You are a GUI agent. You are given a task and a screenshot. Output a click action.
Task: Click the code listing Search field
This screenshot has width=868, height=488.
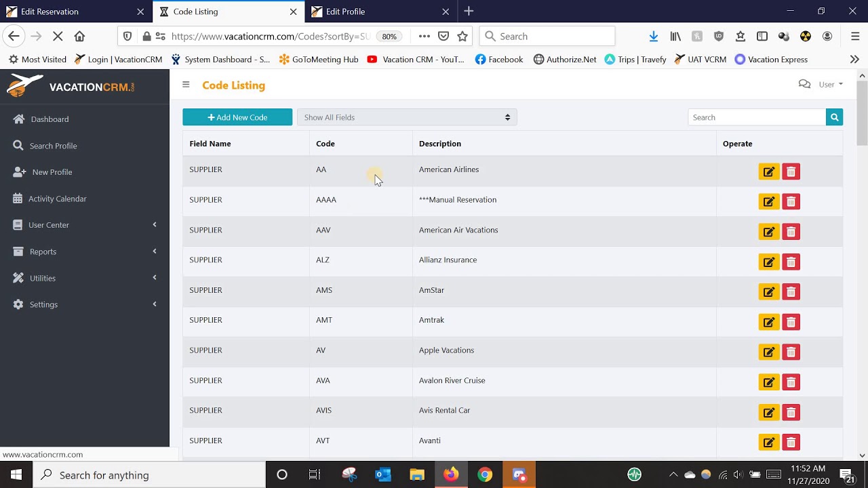click(x=757, y=117)
